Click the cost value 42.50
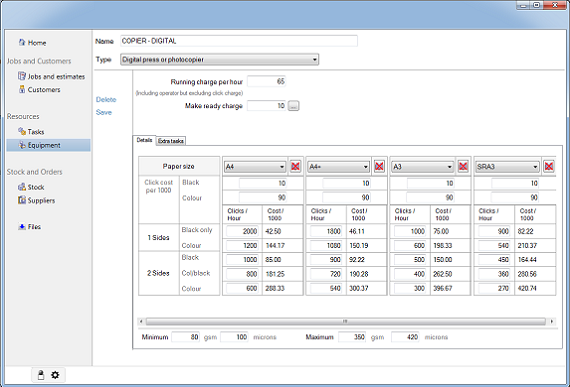 [273, 231]
